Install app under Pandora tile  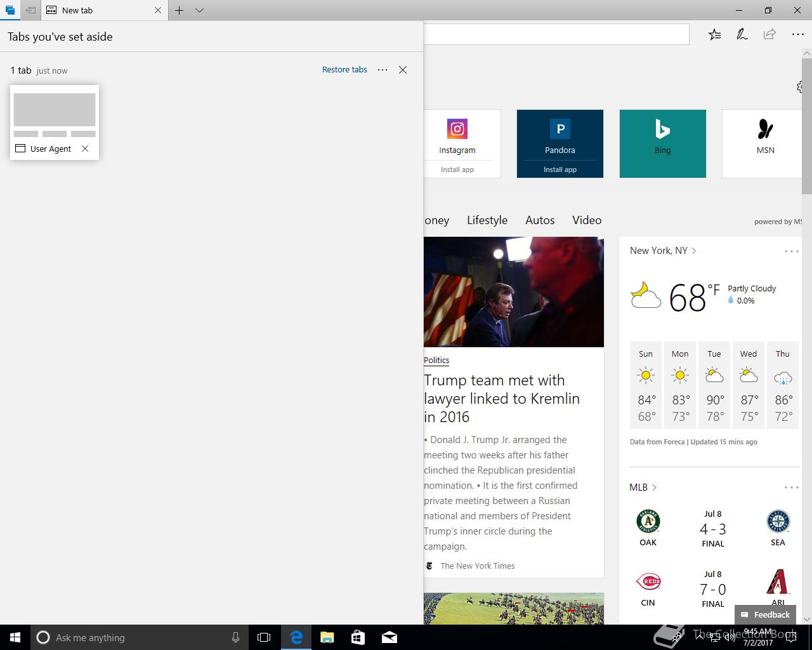click(560, 169)
